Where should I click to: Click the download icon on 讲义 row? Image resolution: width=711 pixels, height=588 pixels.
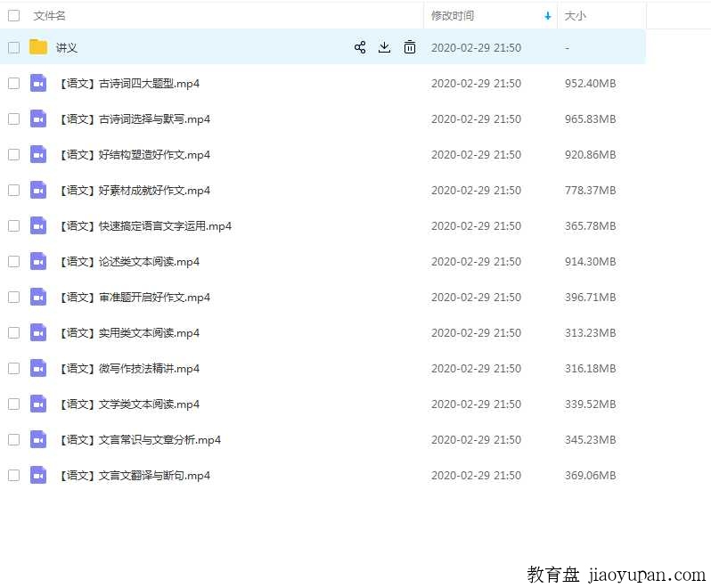pos(385,47)
